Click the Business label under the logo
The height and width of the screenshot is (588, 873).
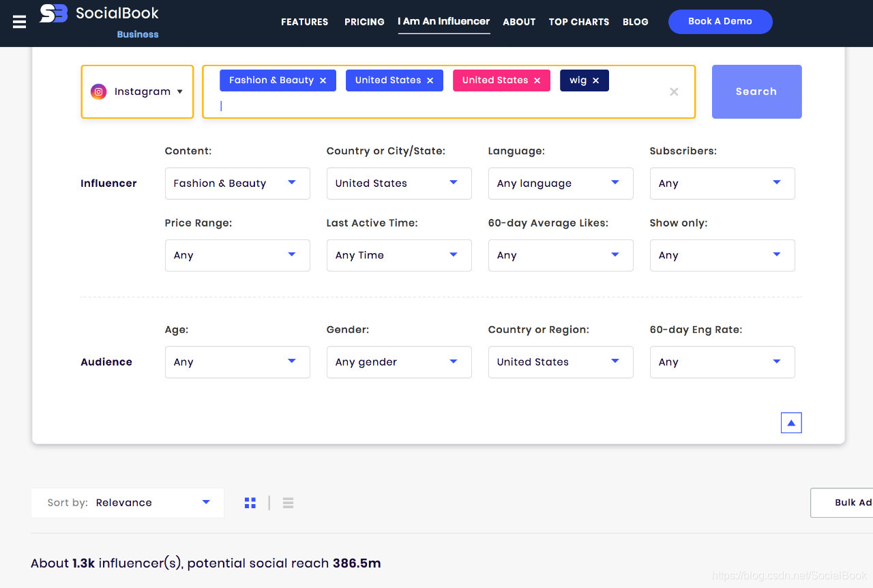coord(138,34)
